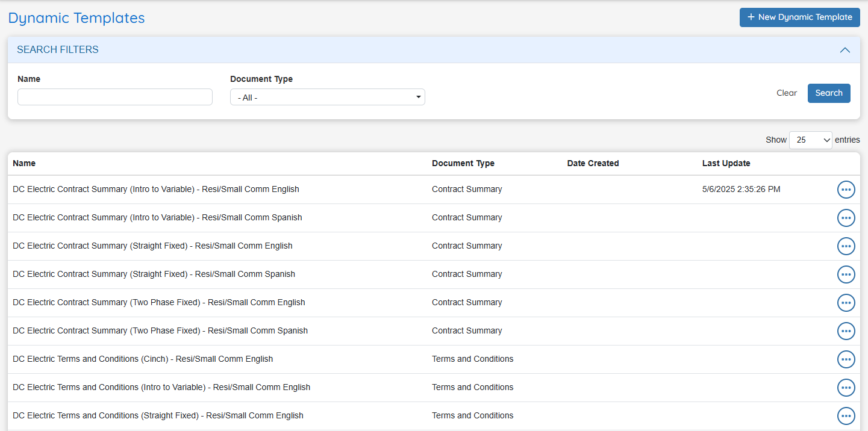Viewport: 868px width, 431px height.
Task: Click the Search button
Action: coord(829,93)
